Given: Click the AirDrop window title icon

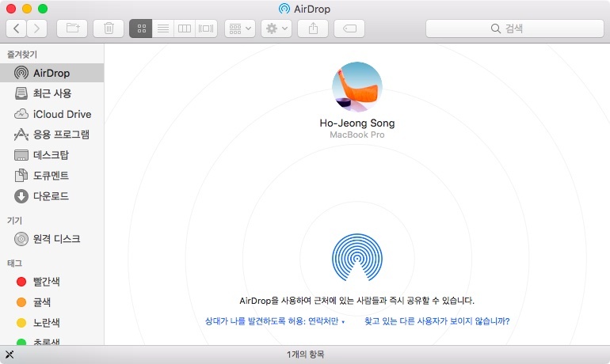Looking at the screenshot, I should coord(284,9).
